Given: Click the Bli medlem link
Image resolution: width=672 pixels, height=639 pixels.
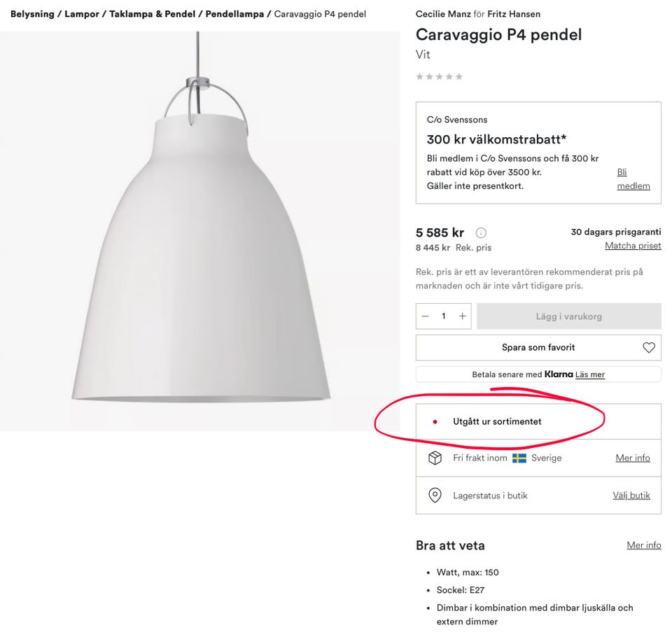Looking at the screenshot, I should click(x=633, y=179).
